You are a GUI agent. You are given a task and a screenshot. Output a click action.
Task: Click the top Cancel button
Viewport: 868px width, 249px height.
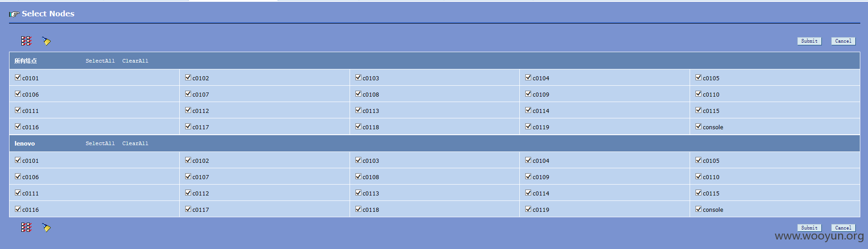click(843, 41)
